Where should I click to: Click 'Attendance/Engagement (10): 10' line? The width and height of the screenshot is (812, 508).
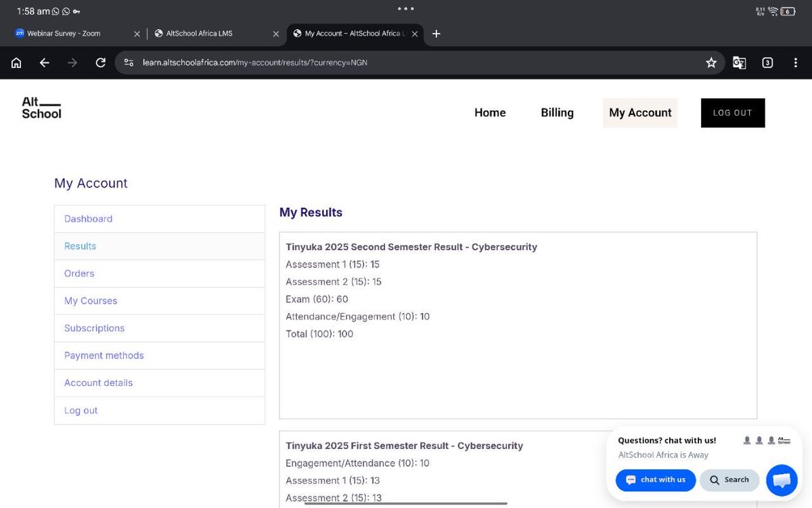point(357,316)
